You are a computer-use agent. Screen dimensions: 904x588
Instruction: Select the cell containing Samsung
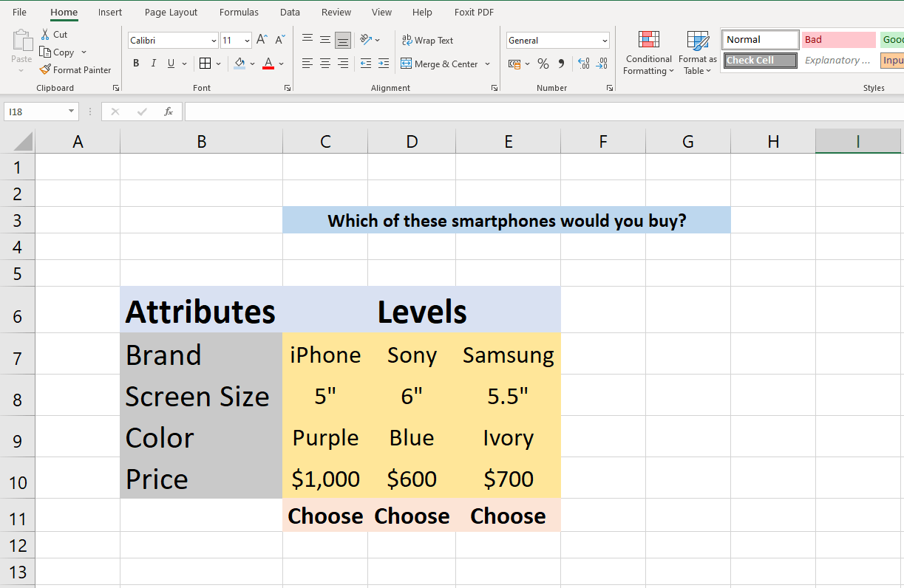(508, 355)
